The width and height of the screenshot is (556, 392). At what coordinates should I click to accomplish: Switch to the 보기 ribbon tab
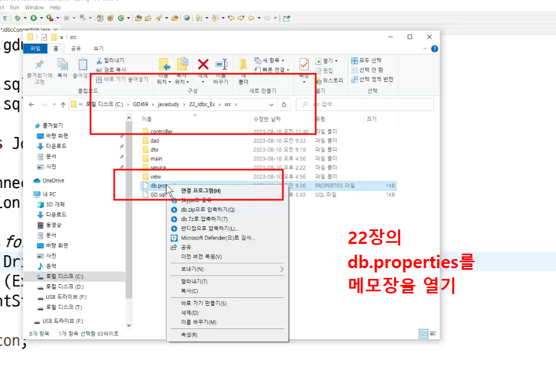pos(98,48)
